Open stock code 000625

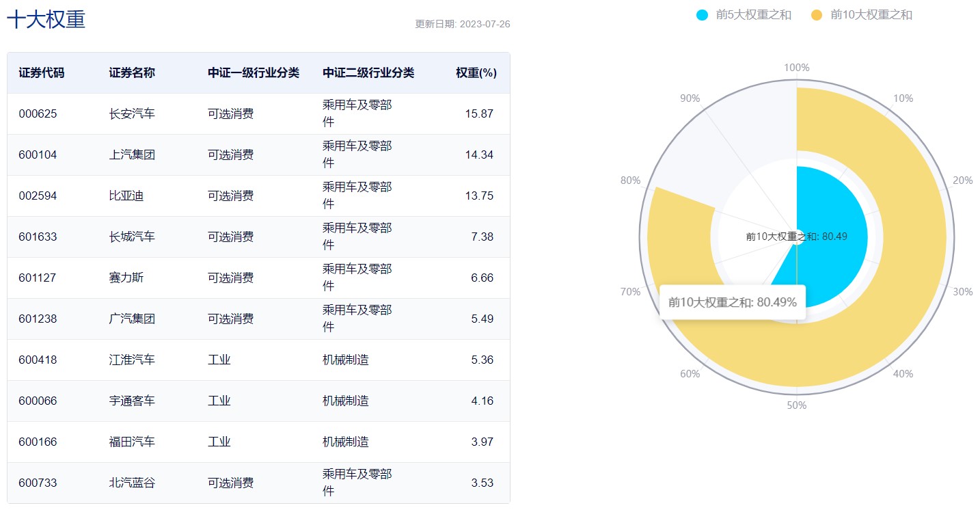[x=38, y=114]
